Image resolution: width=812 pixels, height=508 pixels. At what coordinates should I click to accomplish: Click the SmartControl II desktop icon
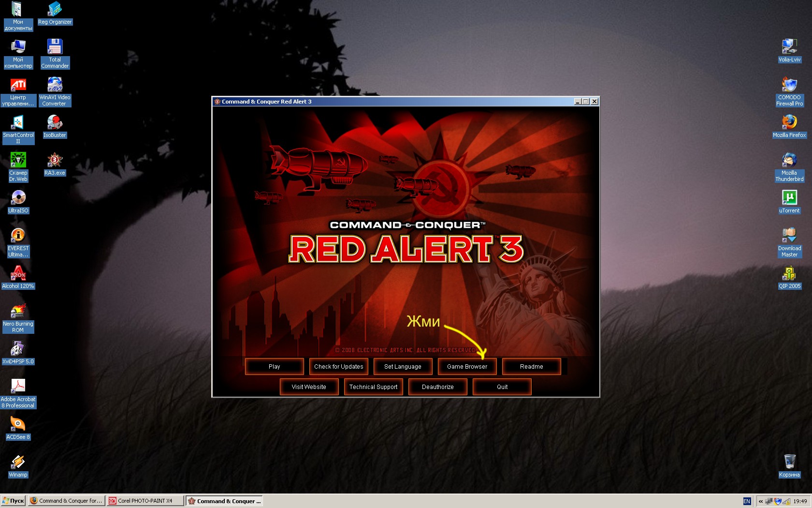pos(18,129)
